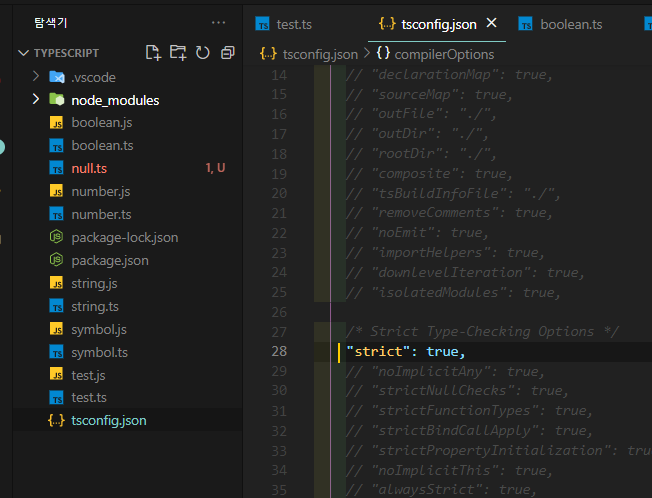652x498 pixels.
Task: Open package-lock.json file
Action: tap(127, 237)
